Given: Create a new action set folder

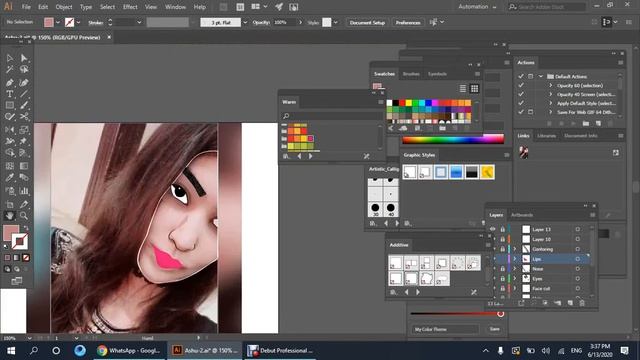Looking at the screenshot, I should 586,123.
